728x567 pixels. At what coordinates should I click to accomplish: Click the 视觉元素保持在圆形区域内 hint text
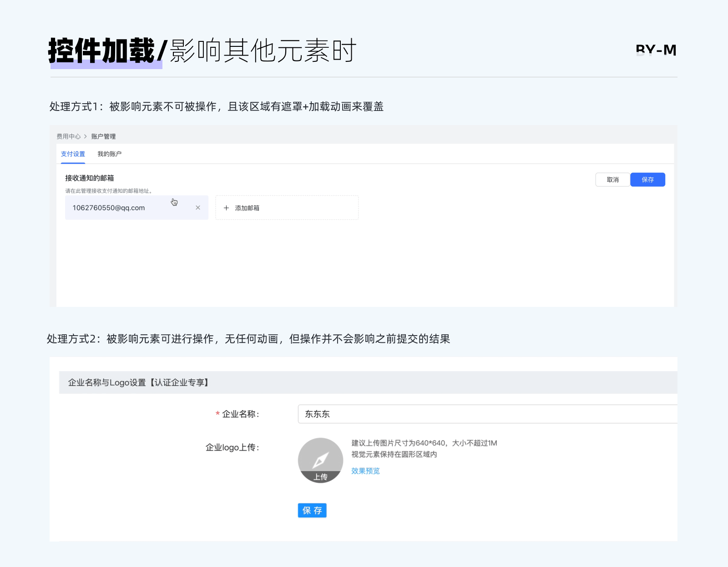coord(394,454)
